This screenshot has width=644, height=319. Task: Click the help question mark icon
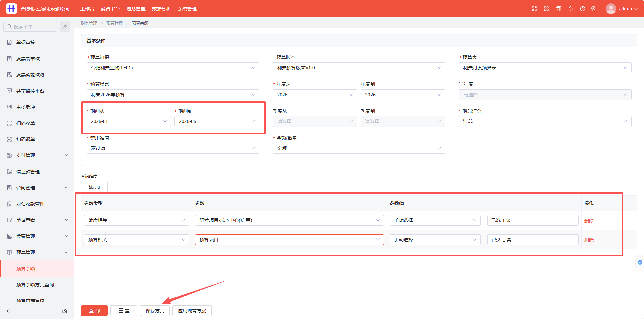[583, 9]
